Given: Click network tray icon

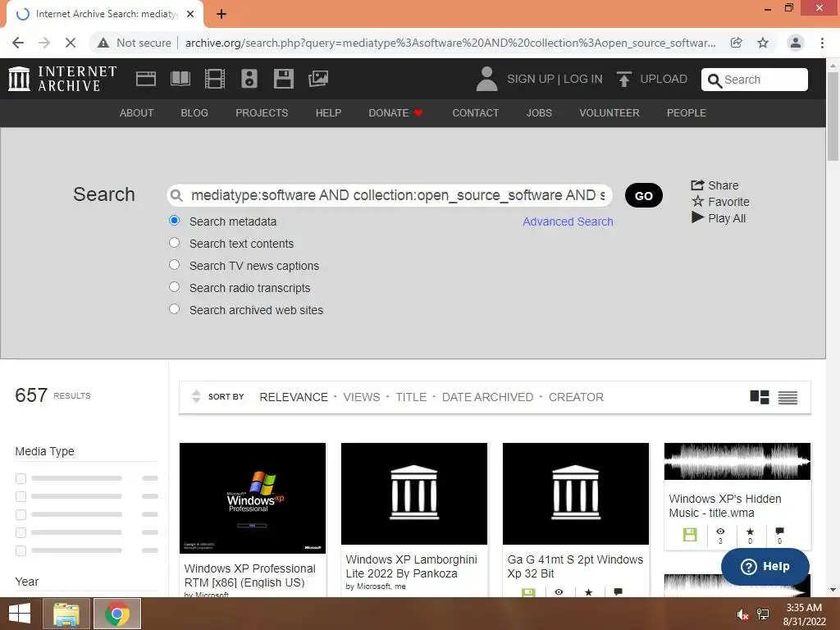Looking at the screenshot, I should tap(763, 614).
